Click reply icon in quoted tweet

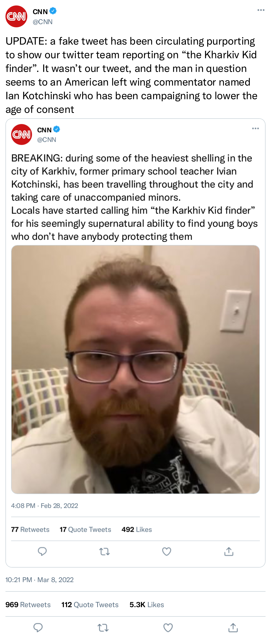(x=42, y=551)
